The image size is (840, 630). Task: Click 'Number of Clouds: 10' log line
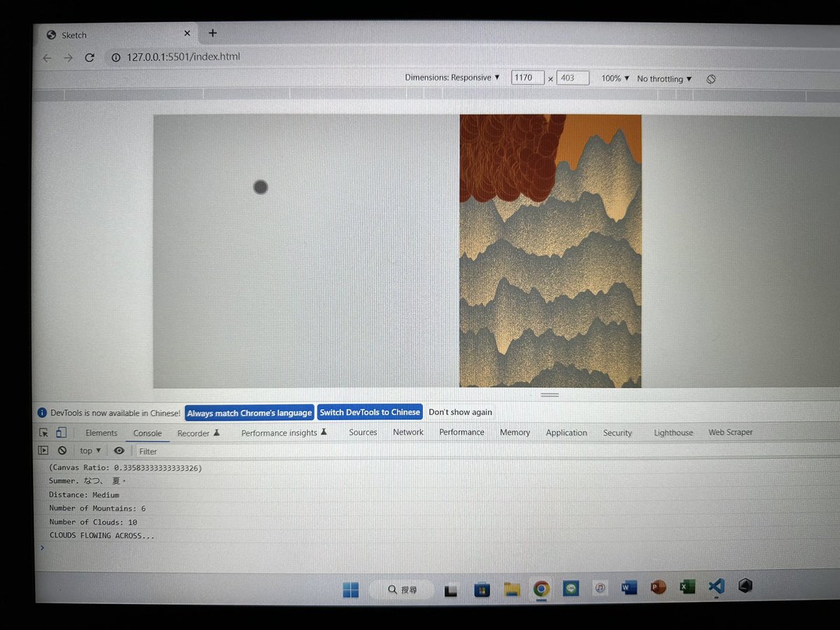coord(93,522)
